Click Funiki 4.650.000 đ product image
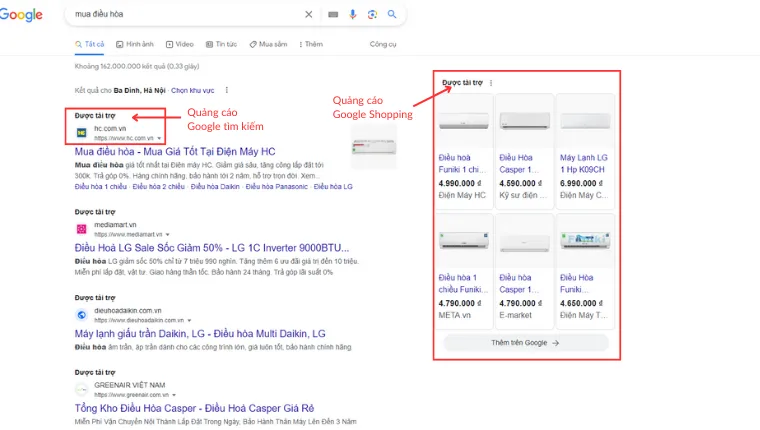760x430 pixels. click(x=585, y=241)
